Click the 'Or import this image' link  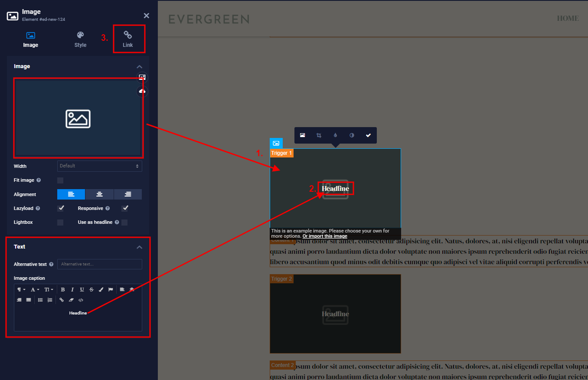(x=325, y=236)
